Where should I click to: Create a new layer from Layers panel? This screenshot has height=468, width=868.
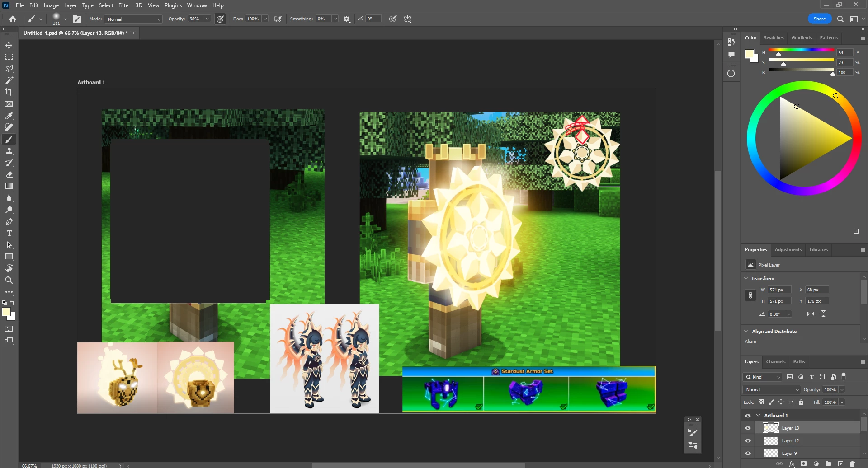click(x=840, y=464)
